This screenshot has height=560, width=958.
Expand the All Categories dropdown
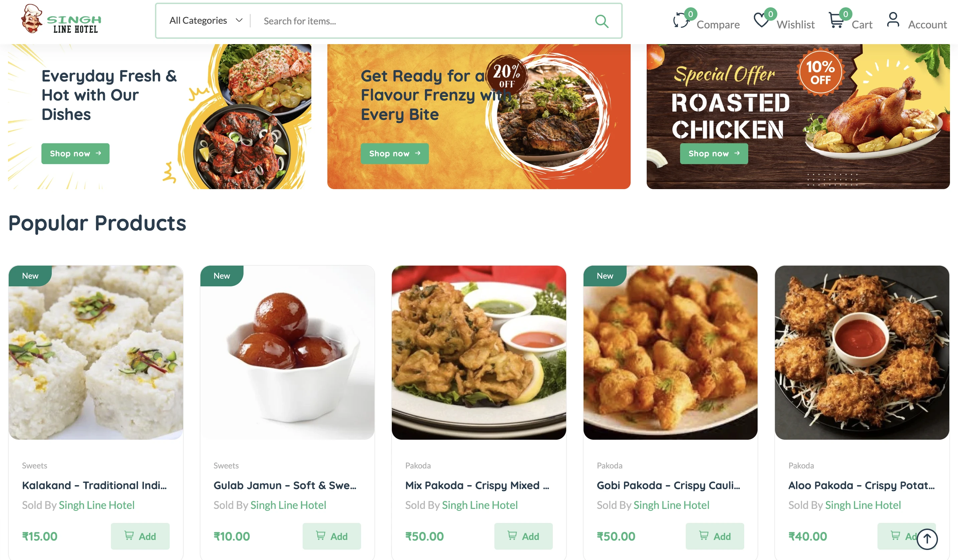(206, 20)
